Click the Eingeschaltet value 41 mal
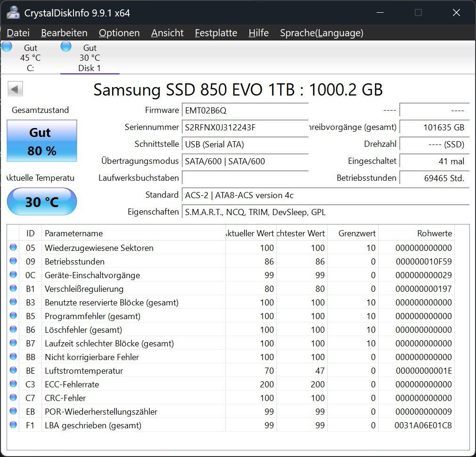 click(435, 161)
